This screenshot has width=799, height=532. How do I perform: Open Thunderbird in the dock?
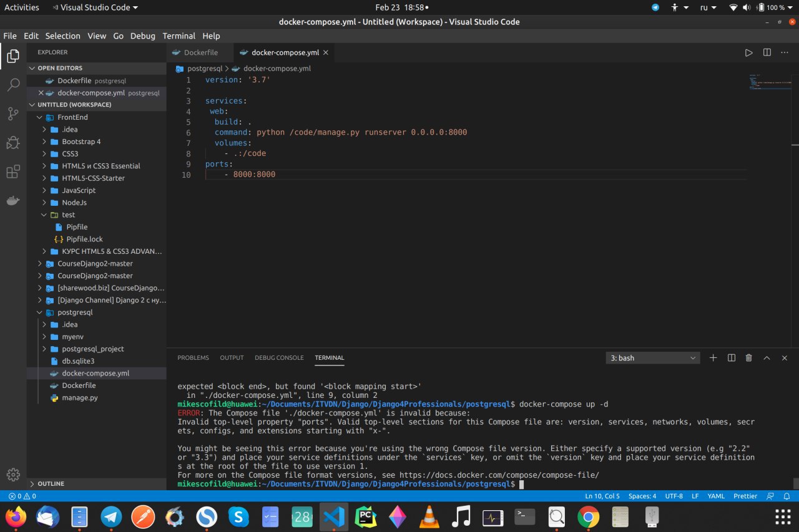47,516
